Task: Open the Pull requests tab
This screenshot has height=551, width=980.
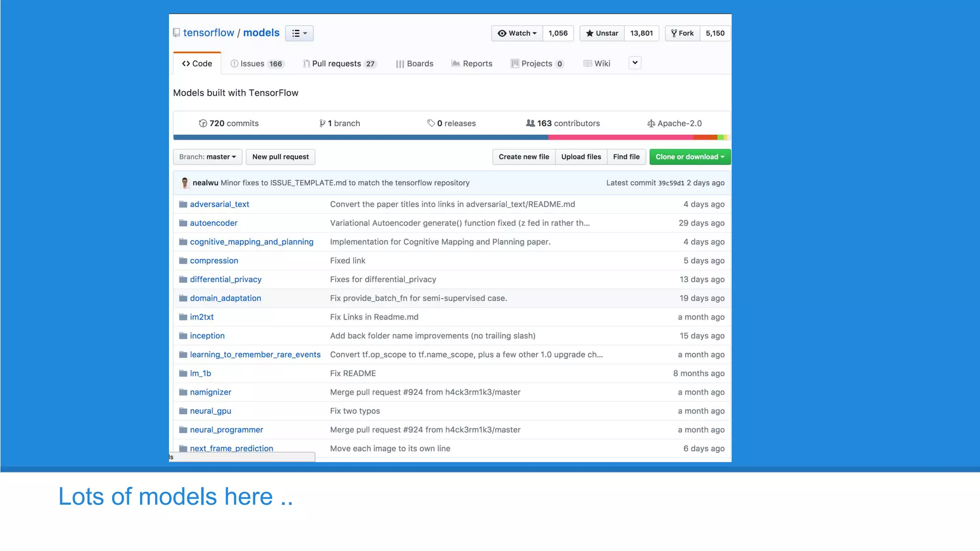Action: point(339,64)
